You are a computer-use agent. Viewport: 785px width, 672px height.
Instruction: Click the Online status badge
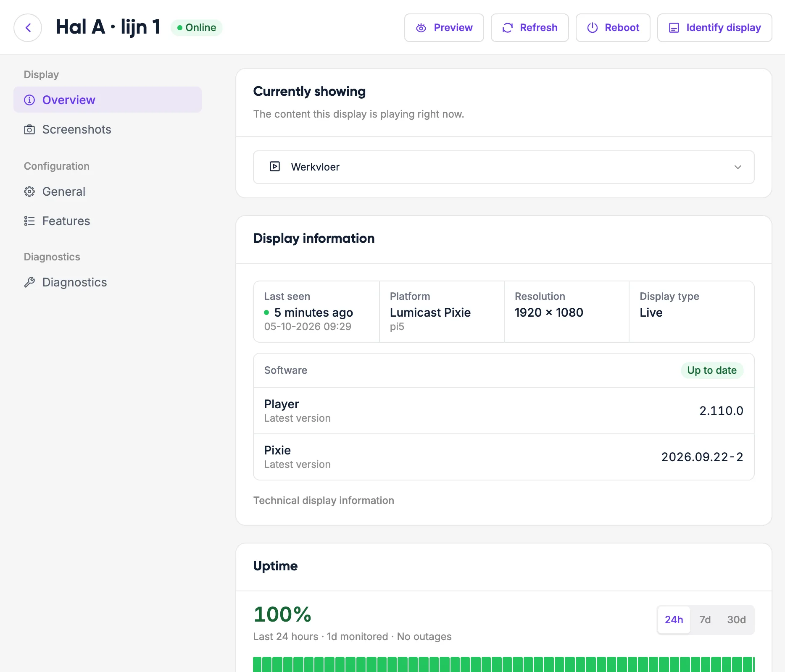197,28
